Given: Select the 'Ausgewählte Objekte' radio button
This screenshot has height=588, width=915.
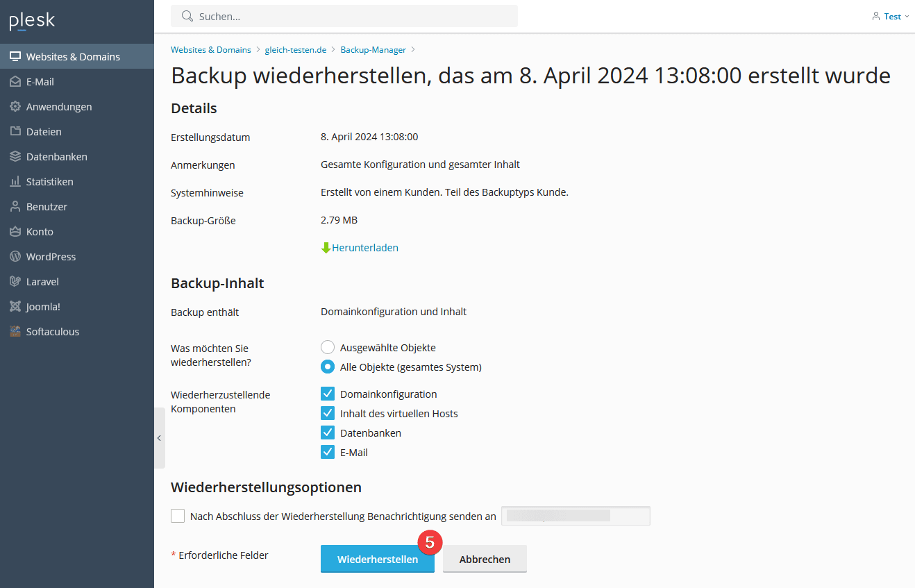Looking at the screenshot, I should click(328, 347).
